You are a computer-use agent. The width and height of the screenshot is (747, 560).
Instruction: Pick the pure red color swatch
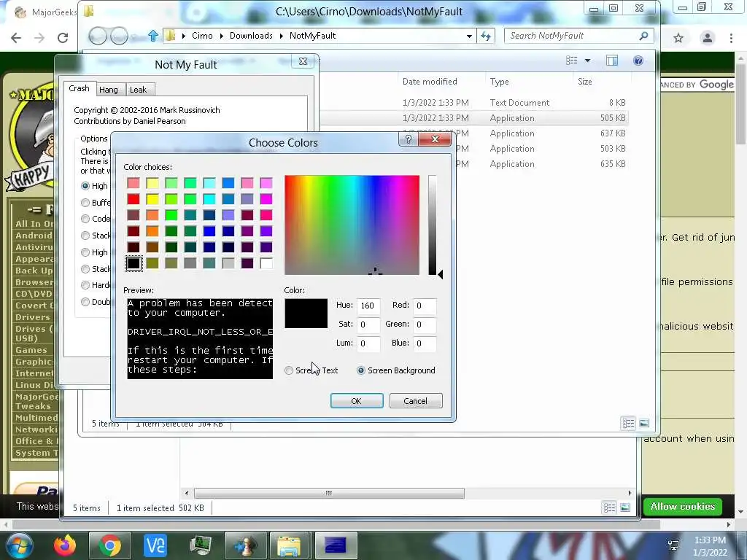click(x=133, y=198)
